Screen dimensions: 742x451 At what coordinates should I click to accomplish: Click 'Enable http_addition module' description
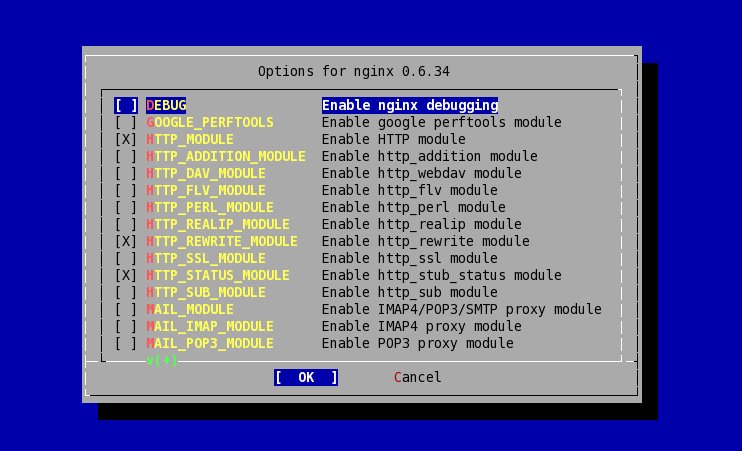(430, 156)
